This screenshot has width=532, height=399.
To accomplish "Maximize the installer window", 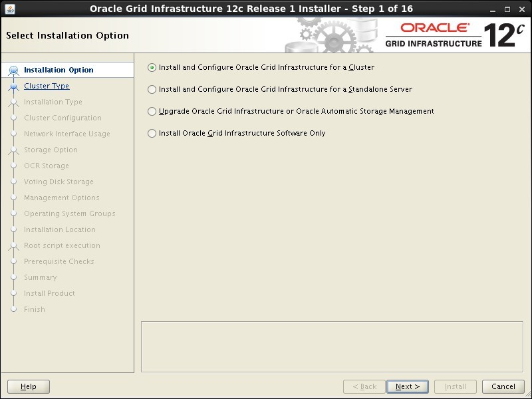I will 507,9.
